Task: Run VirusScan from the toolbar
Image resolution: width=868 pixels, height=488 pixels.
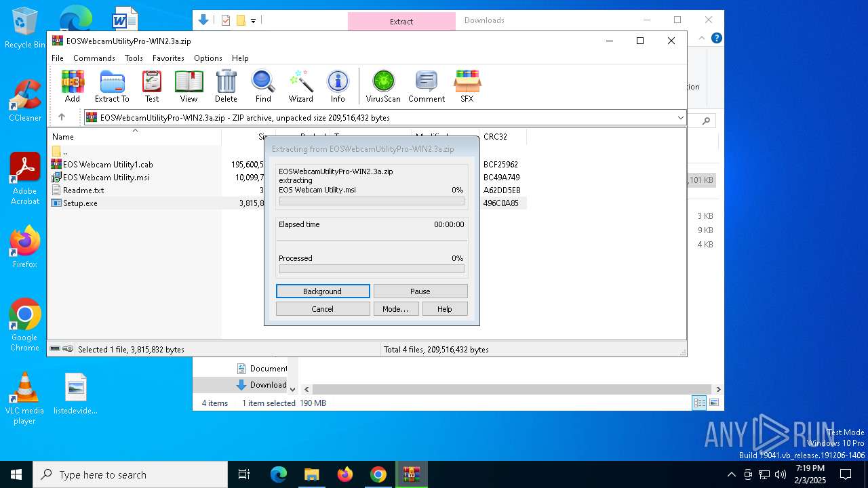Action: 383,86
